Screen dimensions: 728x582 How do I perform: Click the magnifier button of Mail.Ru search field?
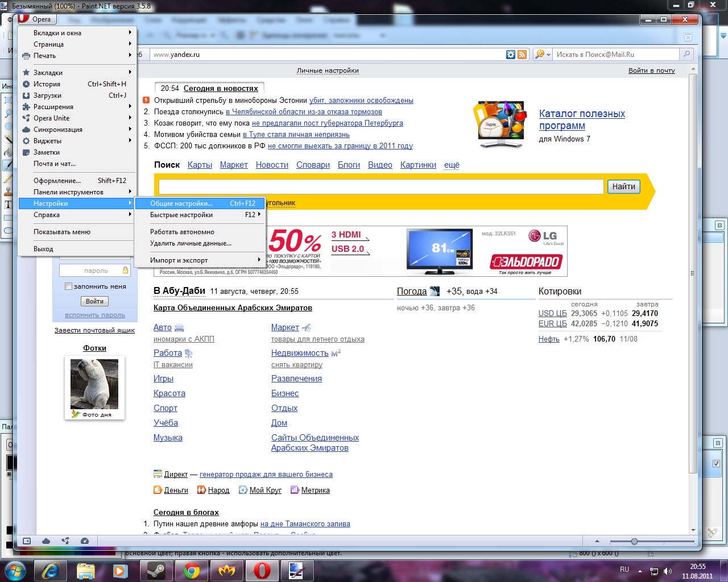point(686,55)
